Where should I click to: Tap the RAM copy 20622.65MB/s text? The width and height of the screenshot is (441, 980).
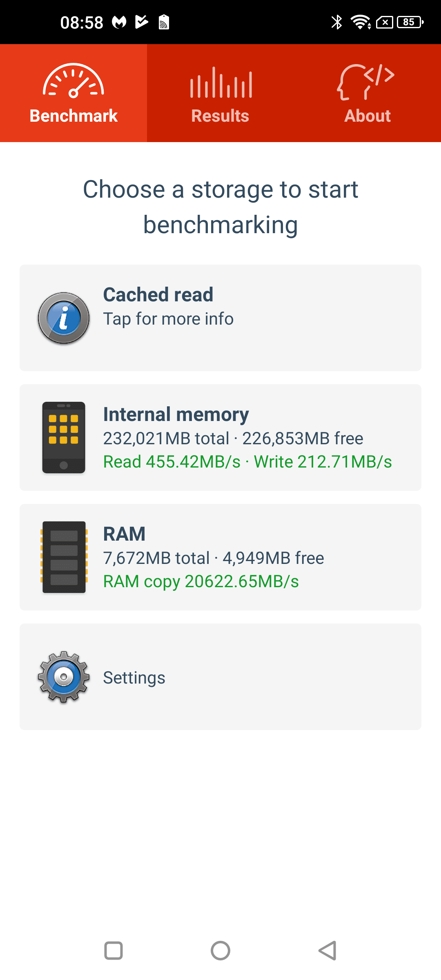(201, 581)
